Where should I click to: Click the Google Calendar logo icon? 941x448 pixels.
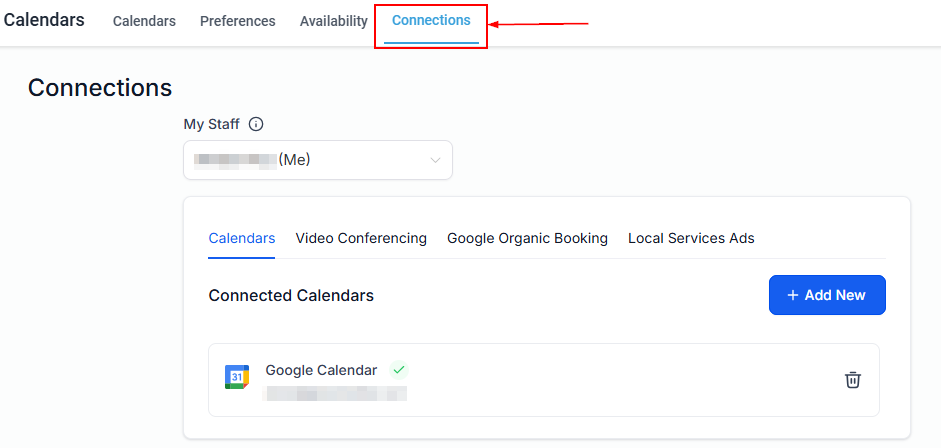click(237, 377)
